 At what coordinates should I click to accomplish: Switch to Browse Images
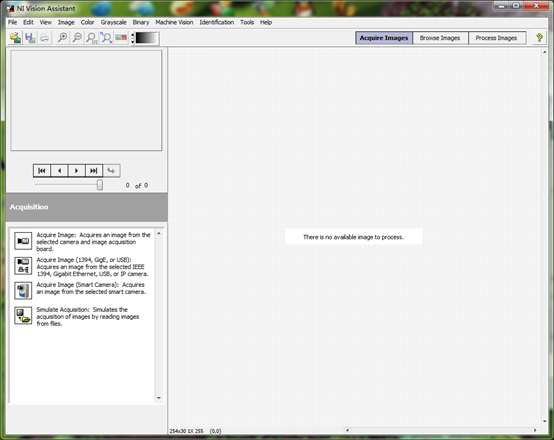pos(440,38)
